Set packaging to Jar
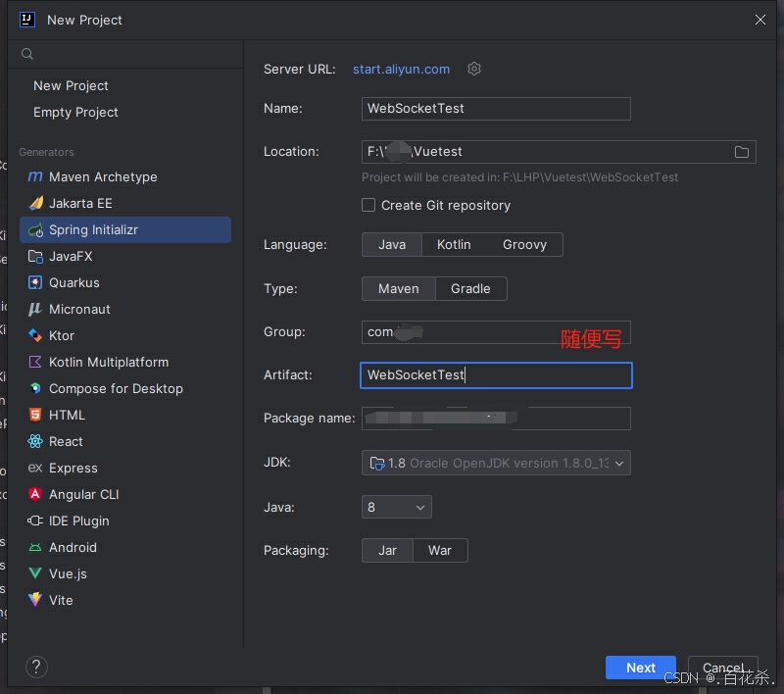The height and width of the screenshot is (694, 784). point(387,551)
